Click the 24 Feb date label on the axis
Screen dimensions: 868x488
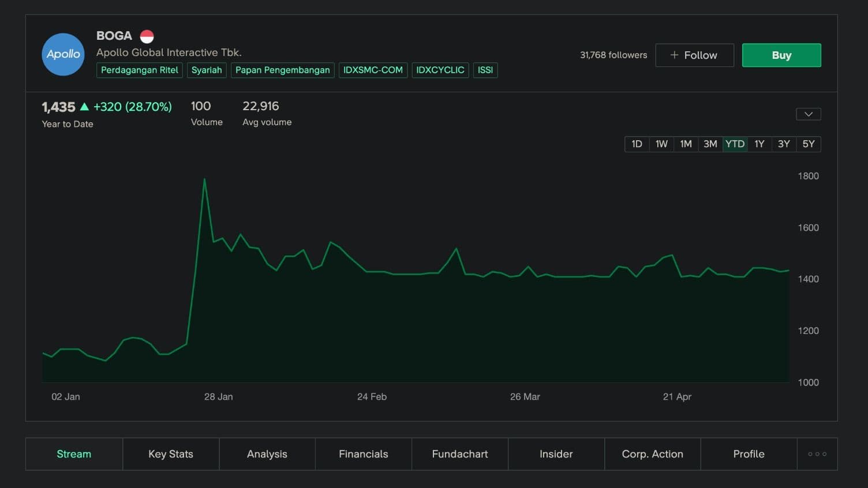coord(372,397)
